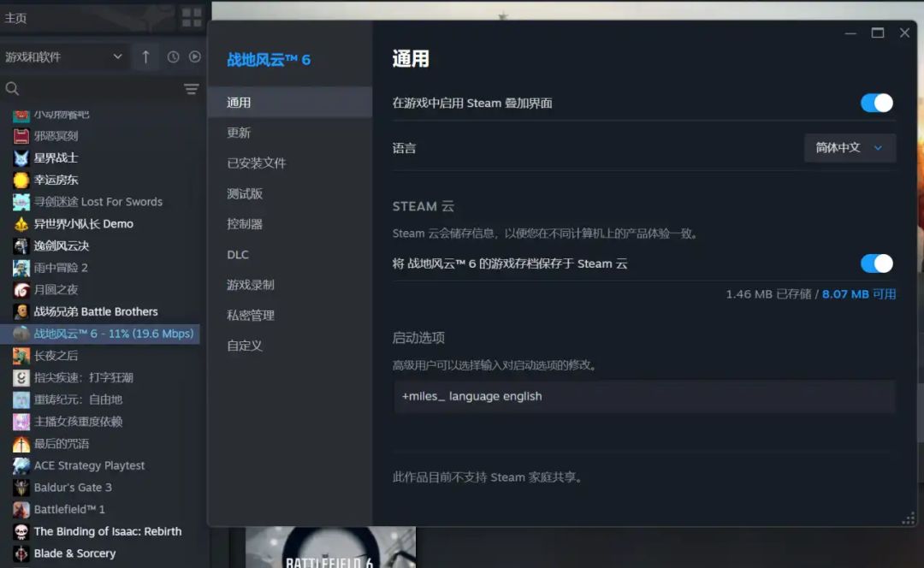Switch to the DLC tab
924x568 pixels.
pyautogui.click(x=290, y=255)
